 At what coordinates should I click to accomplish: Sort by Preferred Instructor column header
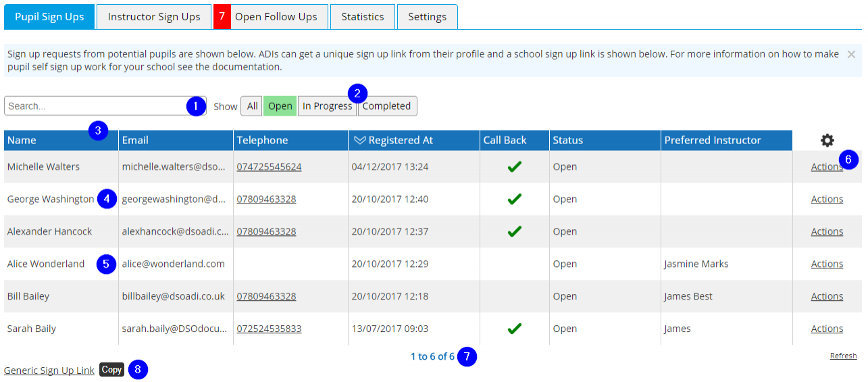click(x=726, y=140)
